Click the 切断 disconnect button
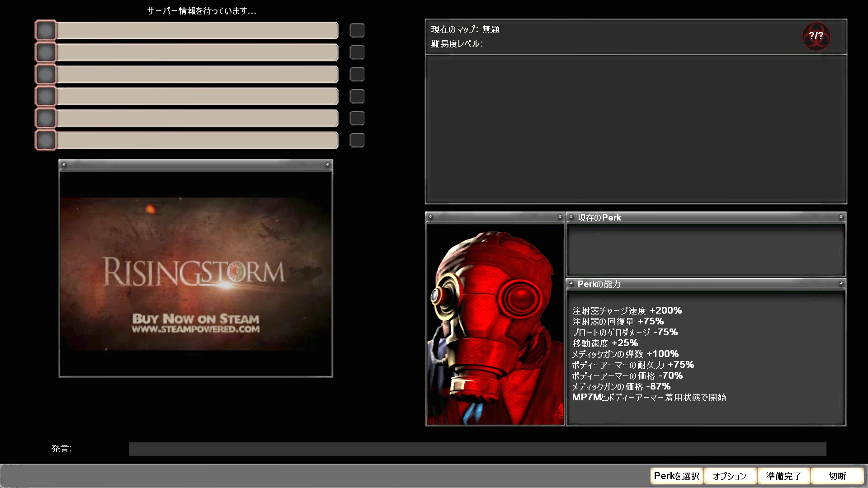This screenshot has width=868, height=488. [x=837, y=476]
